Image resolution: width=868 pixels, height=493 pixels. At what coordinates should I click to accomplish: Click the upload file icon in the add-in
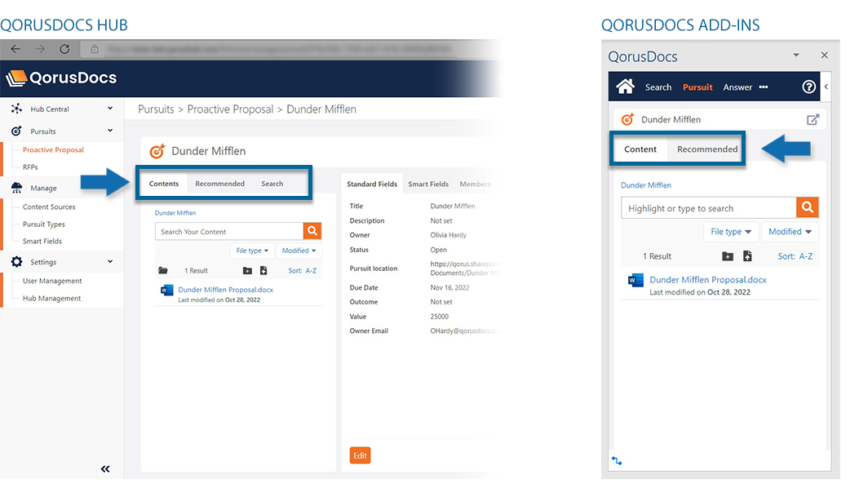pos(746,256)
